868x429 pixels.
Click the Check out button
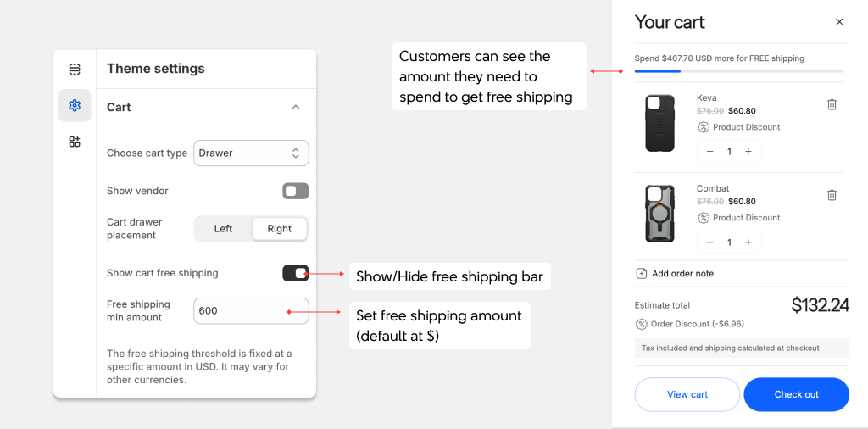(796, 395)
